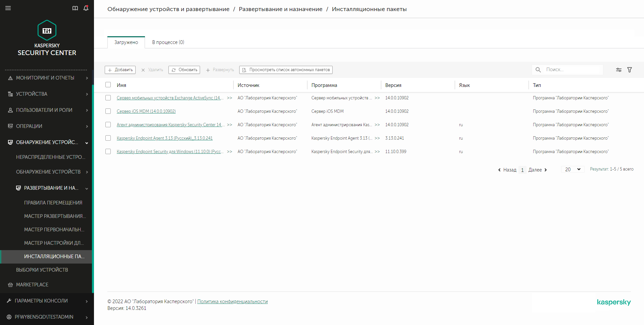The height and width of the screenshot is (325, 644).
Task: Click the Добавить button
Action: pyautogui.click(x=120, y=69)
